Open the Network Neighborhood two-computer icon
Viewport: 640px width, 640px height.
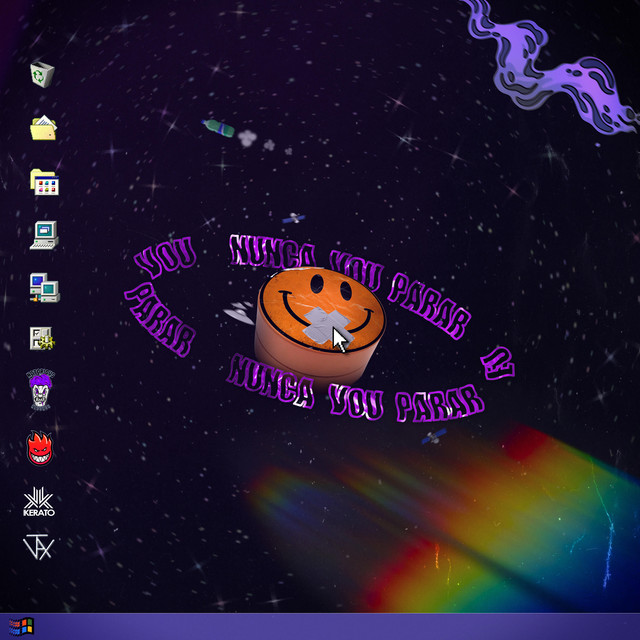44,288
